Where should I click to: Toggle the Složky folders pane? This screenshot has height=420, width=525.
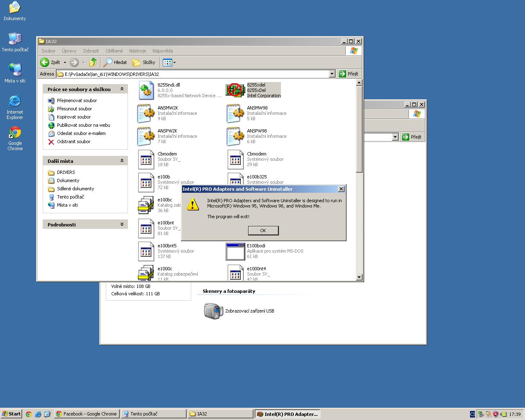(144, 62)
